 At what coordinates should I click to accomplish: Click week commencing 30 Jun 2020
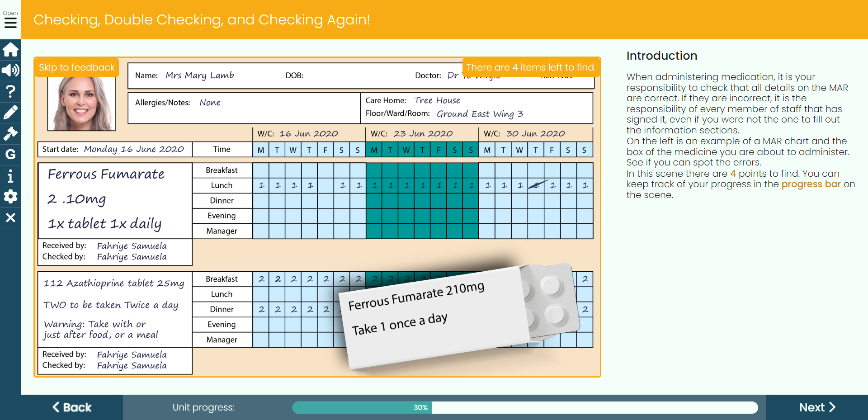(536, 134)
